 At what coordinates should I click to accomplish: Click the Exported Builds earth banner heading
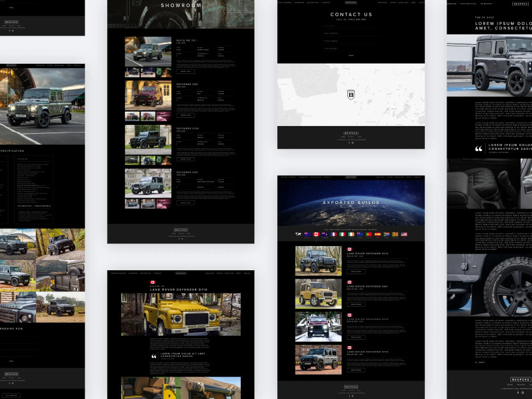tap(351, 203)
